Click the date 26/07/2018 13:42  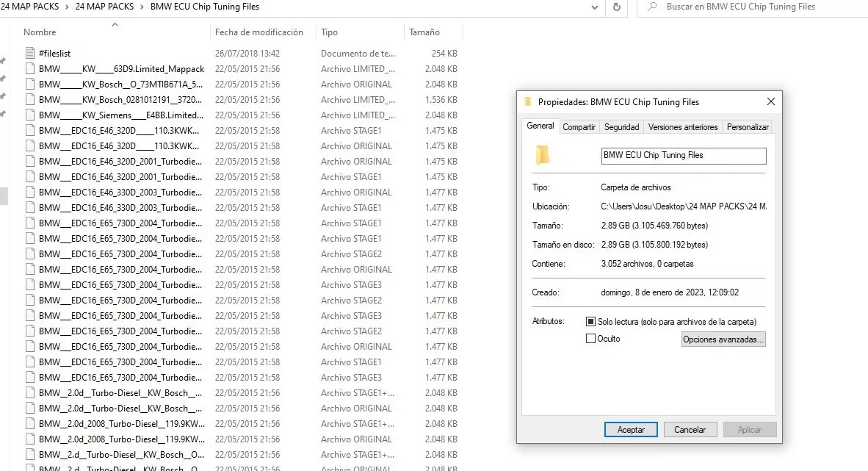pos(247,53)
